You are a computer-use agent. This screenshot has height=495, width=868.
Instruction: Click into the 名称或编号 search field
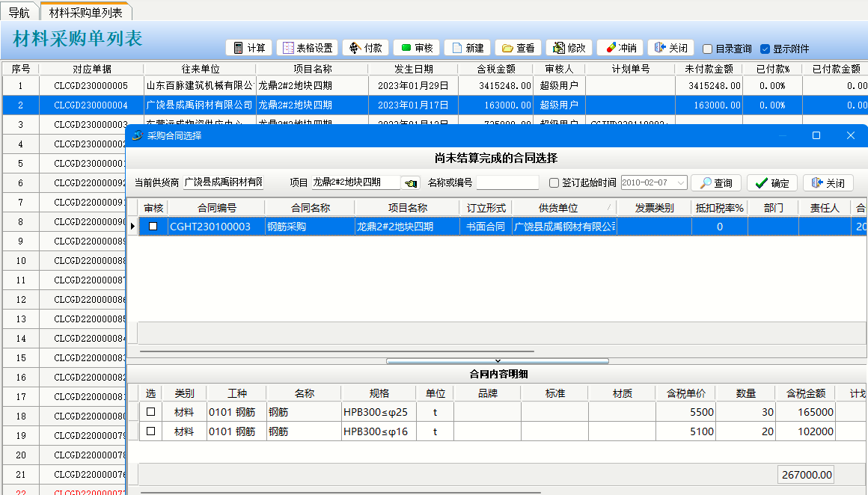coord(507,183)
